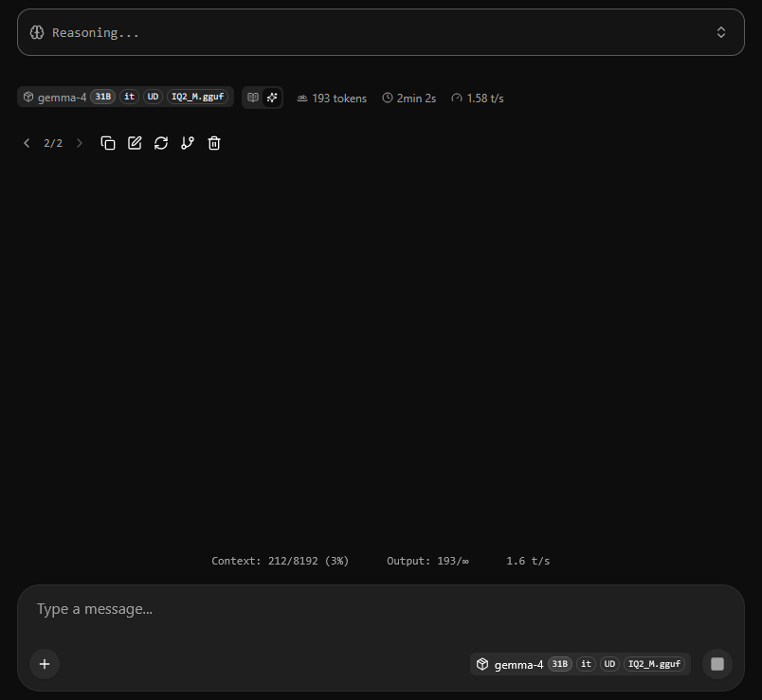Screen dimensions: 762x700
Task: Open the model selector in the input box
Action: 580,664
